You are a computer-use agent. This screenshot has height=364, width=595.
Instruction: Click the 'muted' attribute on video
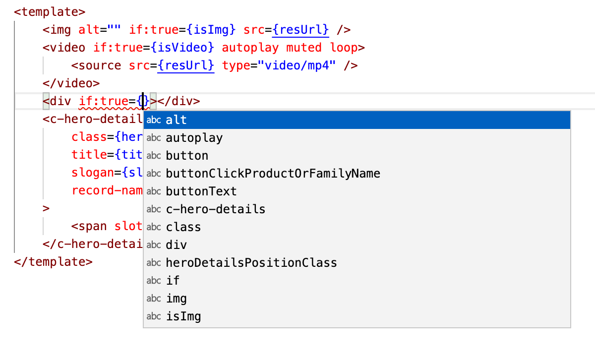pyautogui.click(x=304, y=48)
